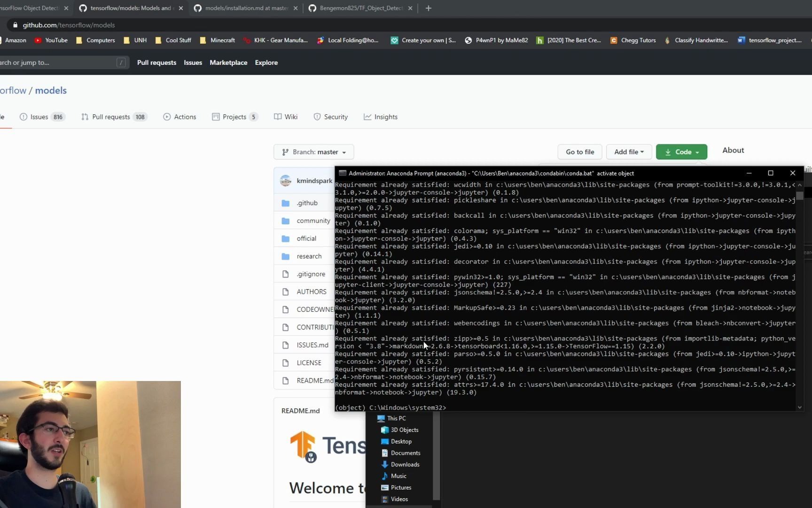This screenshot has height=508, width=812.
Task: Open the repository Pull requests tab
Action: point(114,117)
